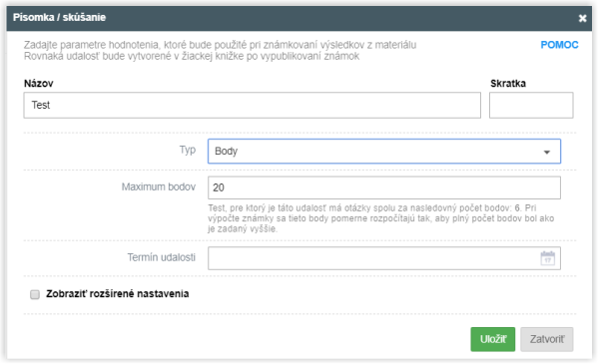
Task: Open the Typ combo box showing Body
Action: (384, 152)
